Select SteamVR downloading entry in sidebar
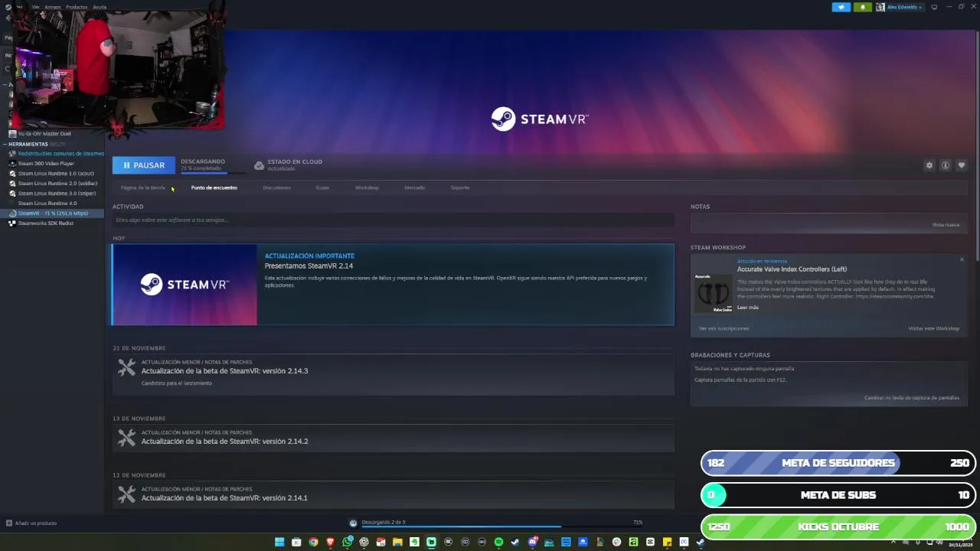Screen dimensions: 980x551 (x=53, y=214)
